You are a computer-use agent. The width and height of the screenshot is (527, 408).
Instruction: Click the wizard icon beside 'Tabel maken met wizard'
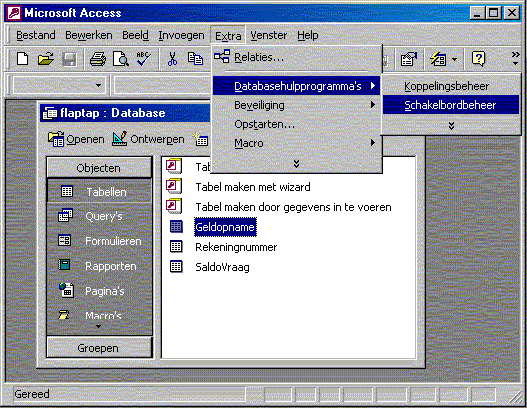pyautogui.click(x=174, y=186)
